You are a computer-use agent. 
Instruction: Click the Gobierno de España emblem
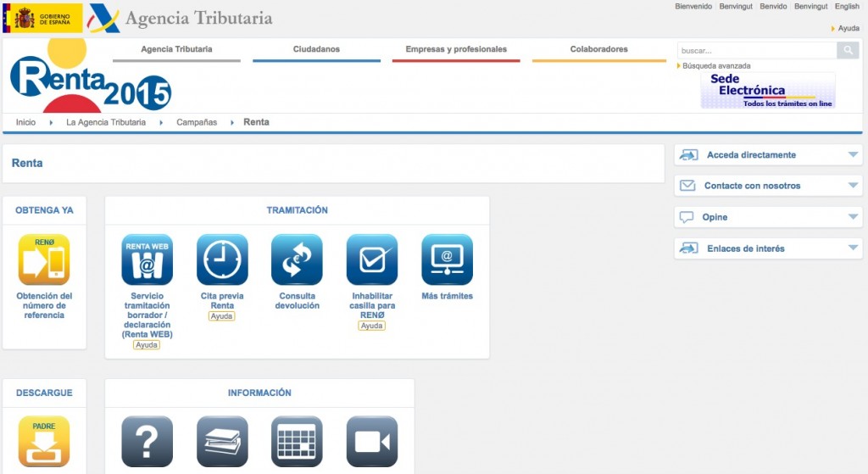pos(42,19)
